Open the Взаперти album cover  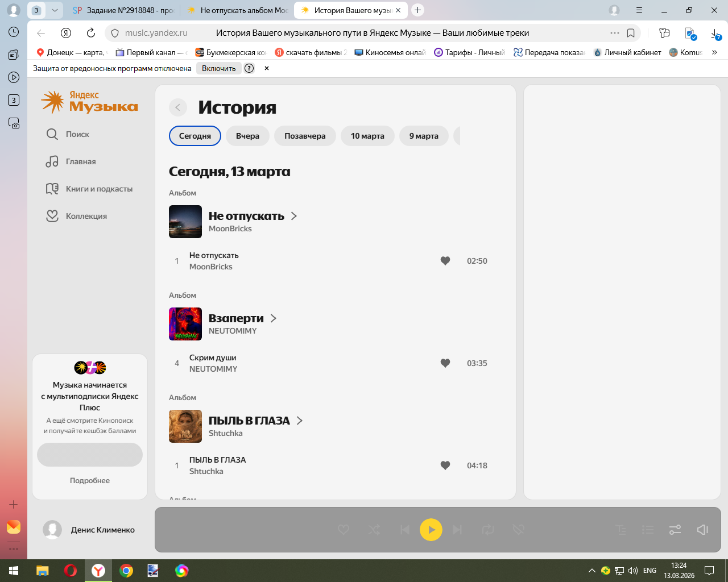(185, 324)
